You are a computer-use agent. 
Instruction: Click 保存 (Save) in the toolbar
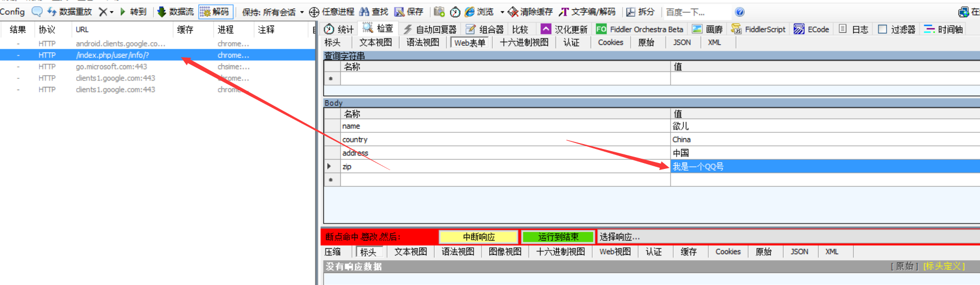click(409, 11)
